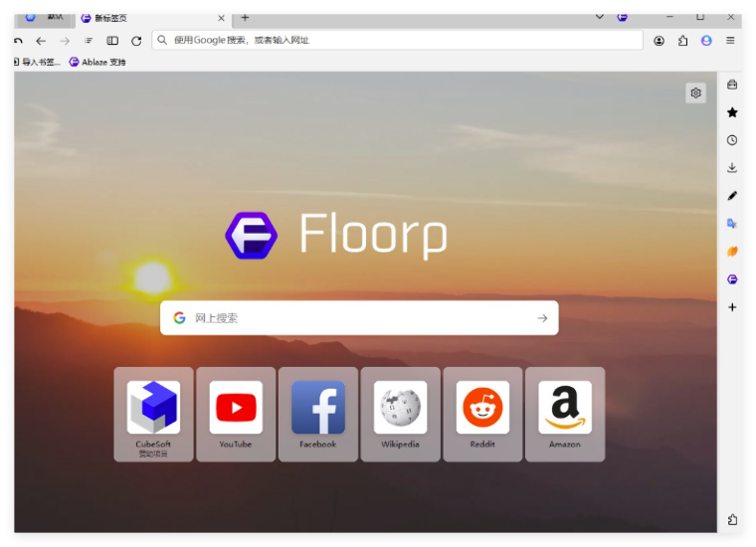Close the New Tab page tab
The height and width of the screenshot is (547, 756).
click(221, 18)
